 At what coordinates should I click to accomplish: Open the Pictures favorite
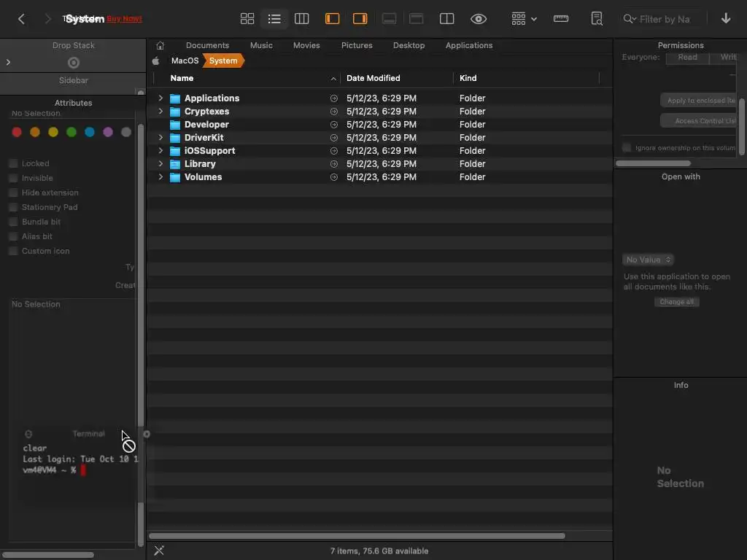[x=357, y=45]
